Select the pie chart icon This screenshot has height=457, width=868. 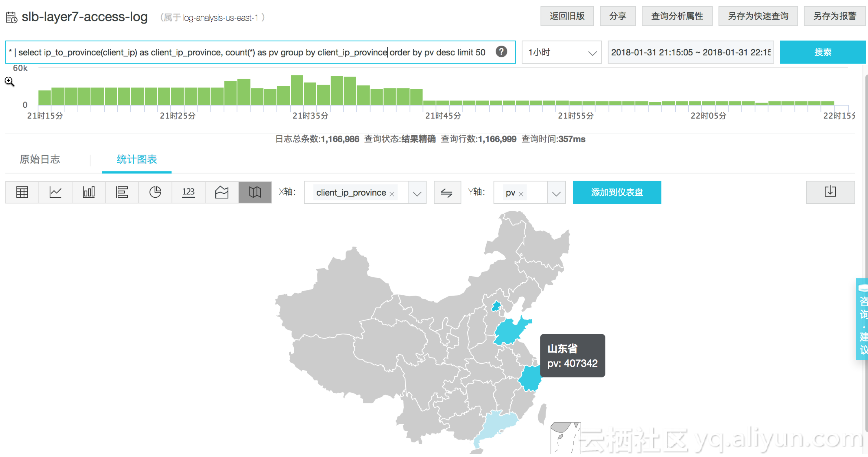coord(155,192)
